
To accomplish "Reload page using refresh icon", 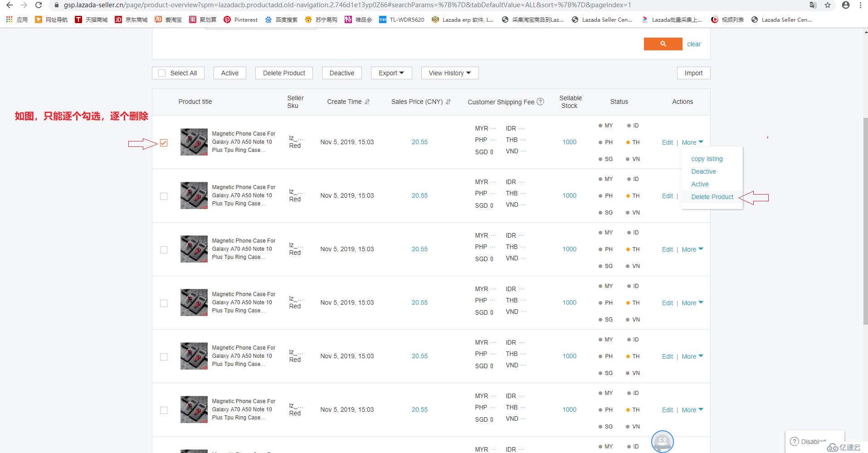I will (39, 5).
